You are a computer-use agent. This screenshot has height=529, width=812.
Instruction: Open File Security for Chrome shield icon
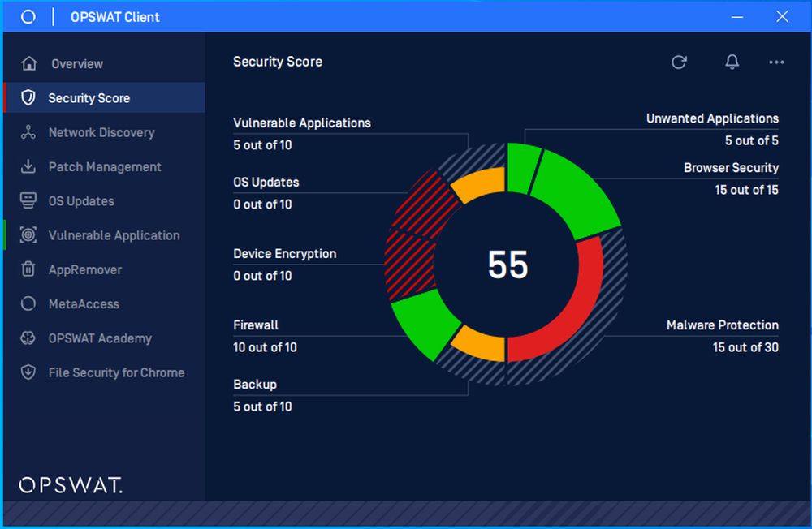pyautogui.click(x=28, y=372)
